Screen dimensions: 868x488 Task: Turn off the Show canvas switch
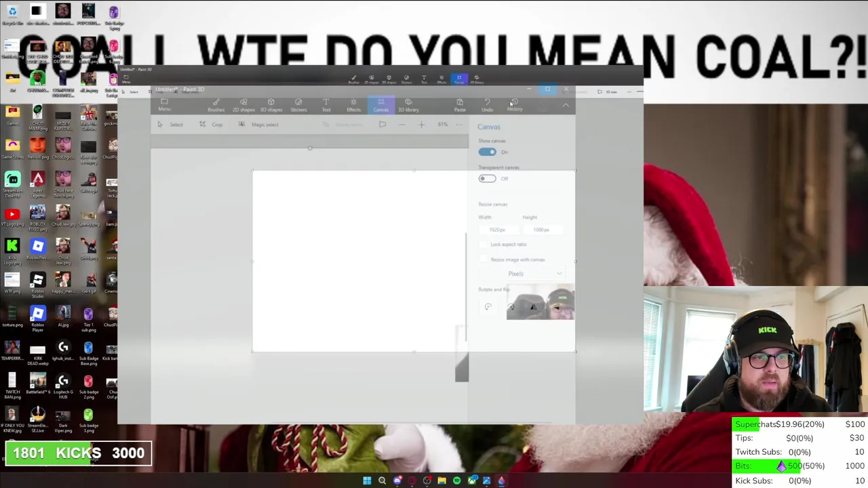coord(487,152)
